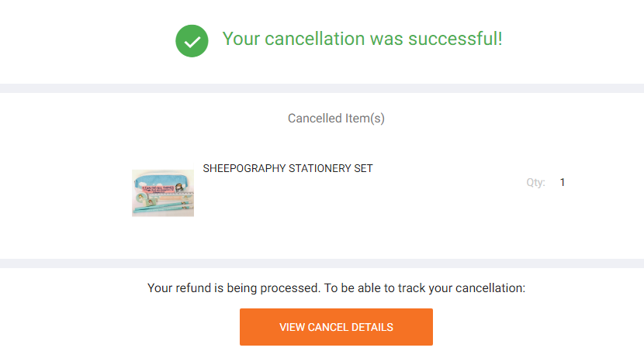Click "To be able to track your cancellation:" text
The image size is (644, 358).
click(425, 288)
